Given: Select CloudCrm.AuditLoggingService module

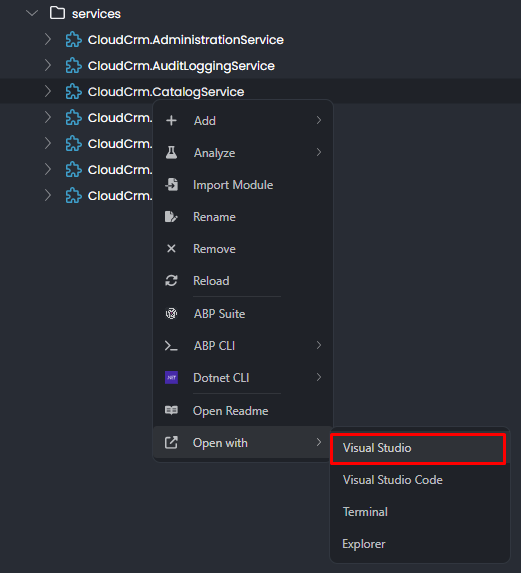Looking at the screenshot, I should pos(181,66).
